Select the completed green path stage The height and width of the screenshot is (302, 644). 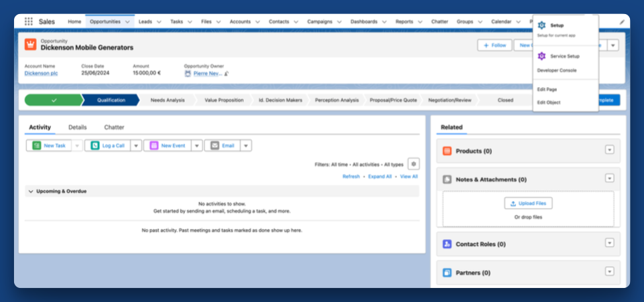click(x=54, y=100)
